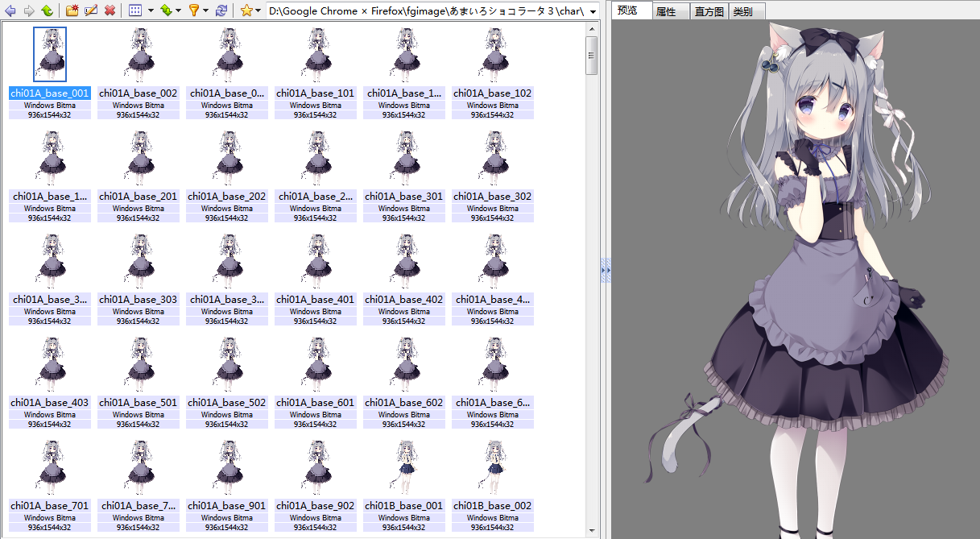The width and height of the screenshot is (980, 539).
Task: Click the file name label chi01B_base_001
Action: point(404,506)
